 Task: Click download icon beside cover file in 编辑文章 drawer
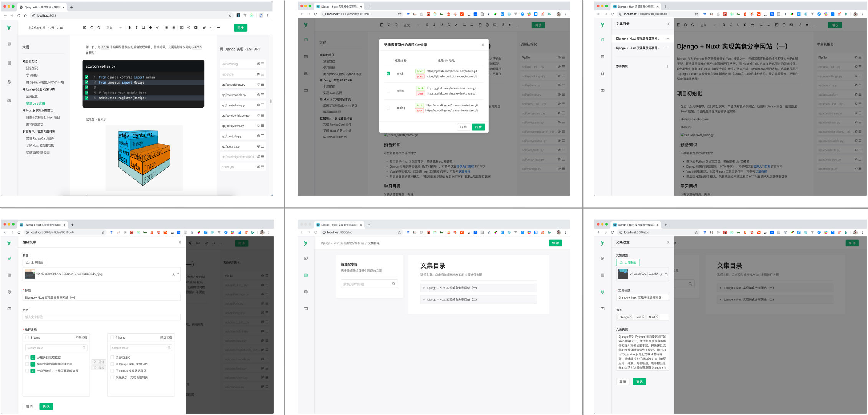click(173, 274)
